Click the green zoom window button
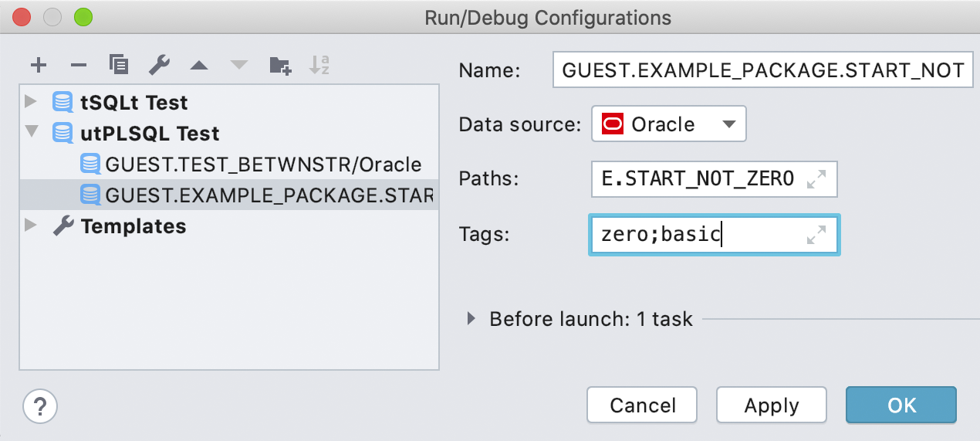The height and width of the screenshot is (441, 980). tap(82, 17)
